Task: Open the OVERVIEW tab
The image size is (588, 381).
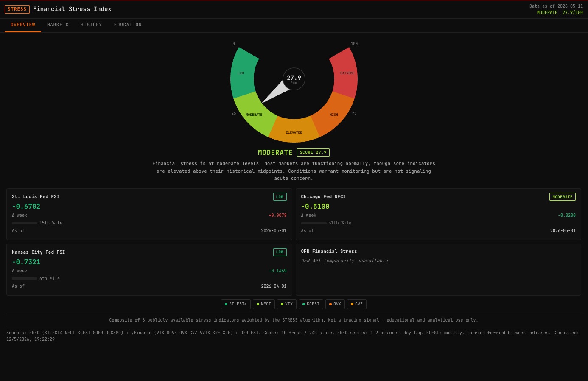Action: tap(23, 25)
